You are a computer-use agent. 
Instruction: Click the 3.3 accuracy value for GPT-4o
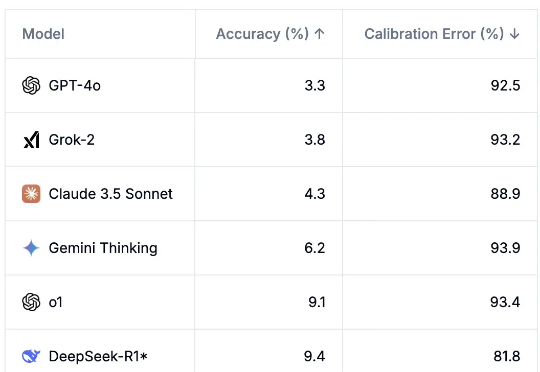(x=315, y=85)
